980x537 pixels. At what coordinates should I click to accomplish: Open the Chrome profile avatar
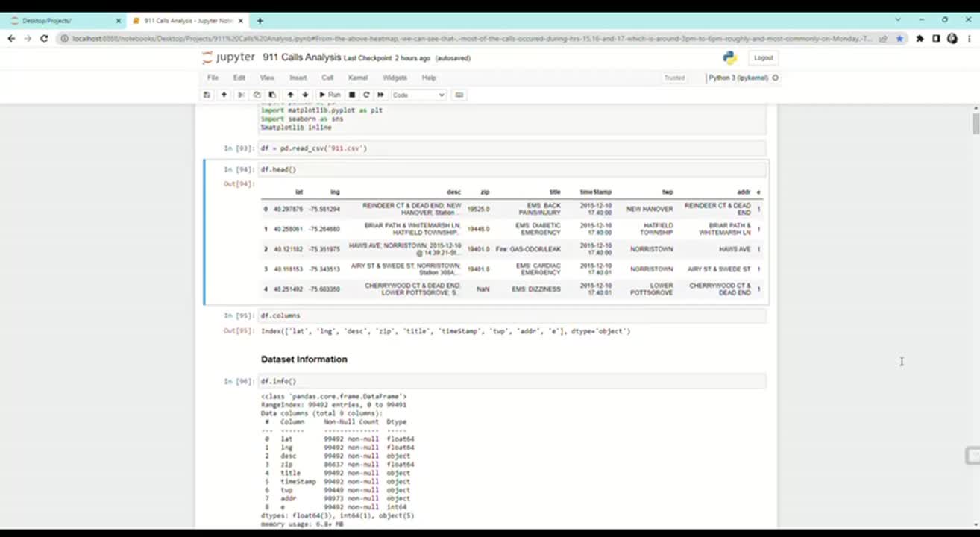pos(952,39)
